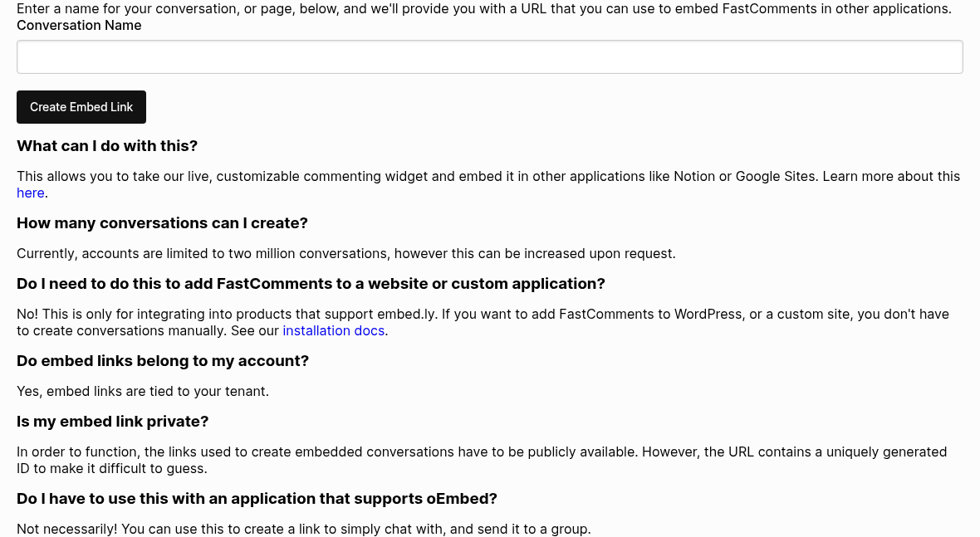Click the heading about adding FastComments to a website

(x=311, y=284)
